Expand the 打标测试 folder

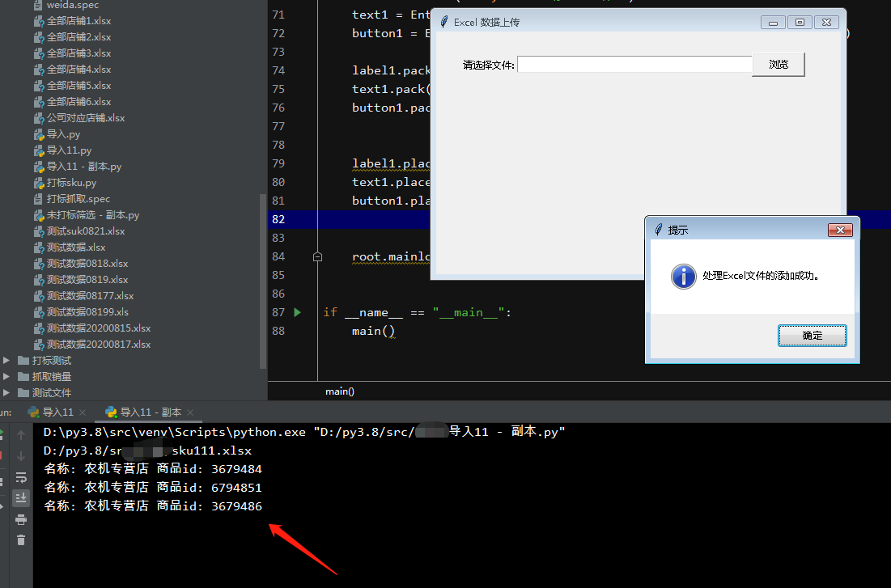tap(6, 359)
